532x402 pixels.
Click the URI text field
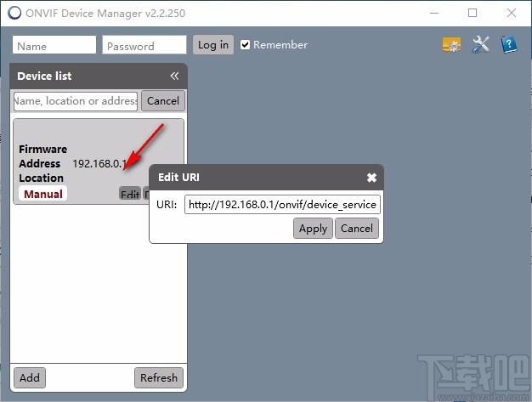[x=281, y=205]
